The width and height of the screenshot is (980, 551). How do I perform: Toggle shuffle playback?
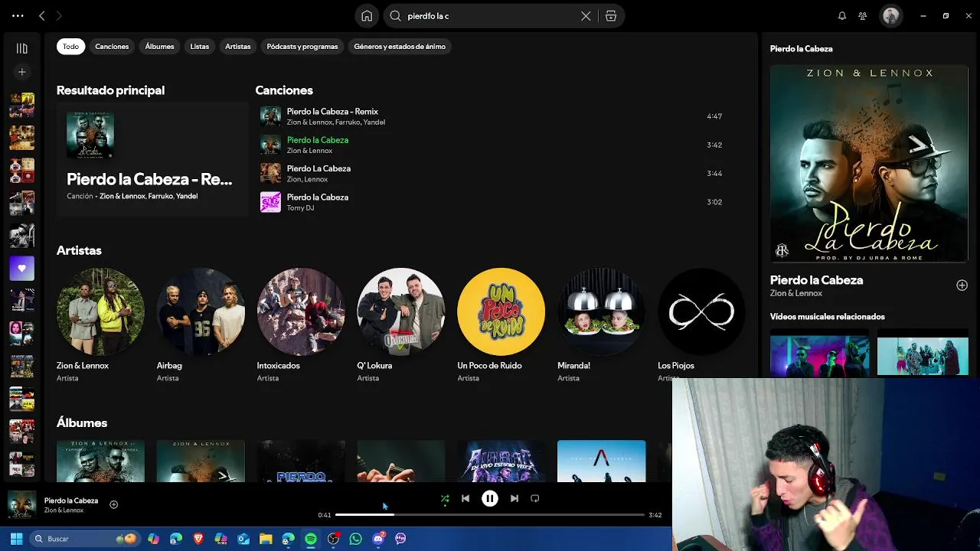[445, 499]
